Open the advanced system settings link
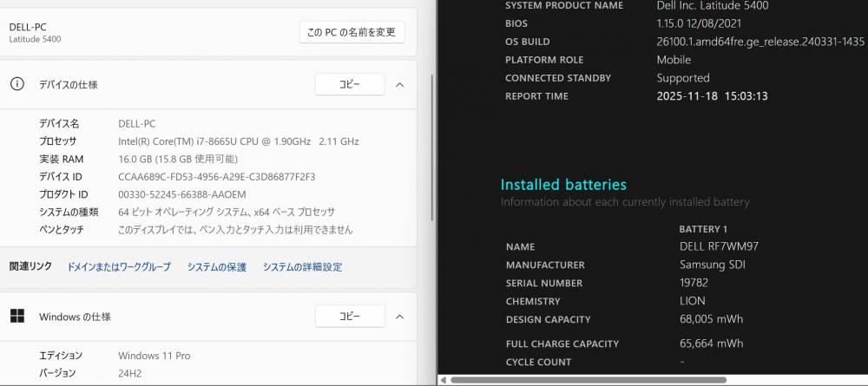 [302, 267]
